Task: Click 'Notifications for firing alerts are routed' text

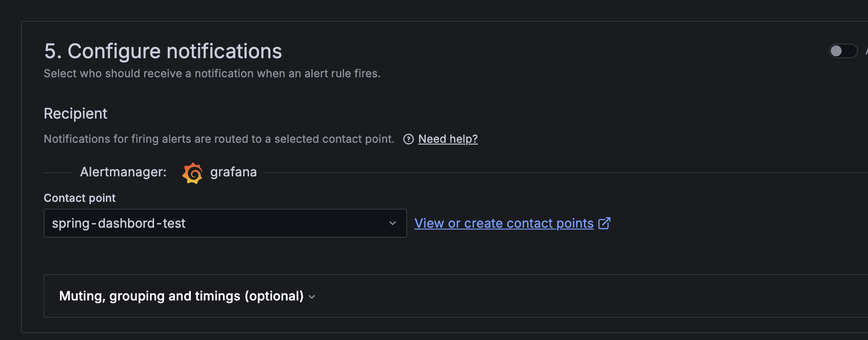Action: (x=219, y=139)
